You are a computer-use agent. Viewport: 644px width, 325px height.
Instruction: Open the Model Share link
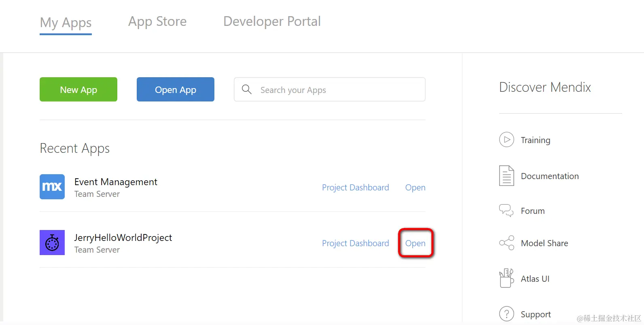544,243
